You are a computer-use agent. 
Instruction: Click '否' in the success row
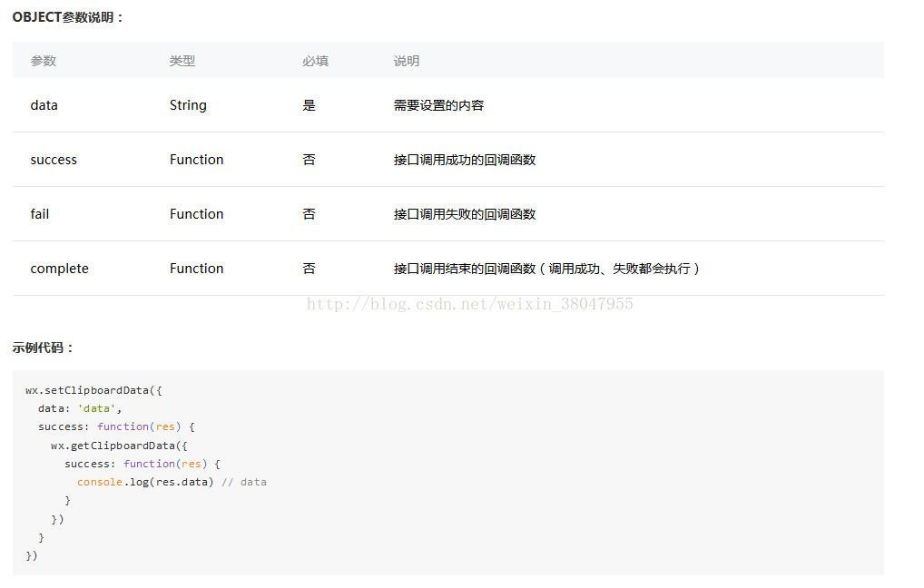pyautogui.click(x=309, y=160)
